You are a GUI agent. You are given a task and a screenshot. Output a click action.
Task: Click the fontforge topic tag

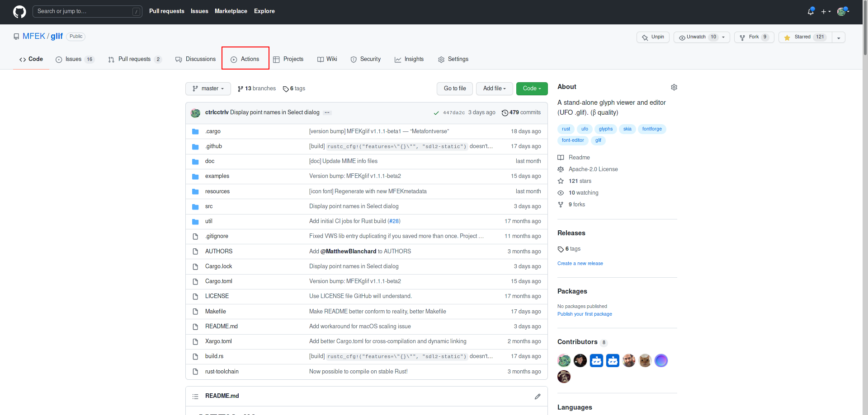[x=652, y=129]
